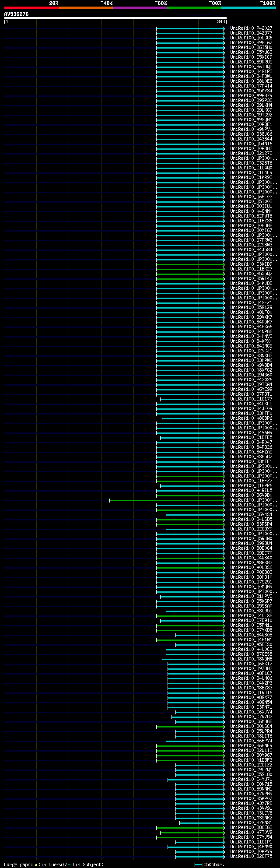Image resolution: width=280 pixels, height=868 pixels.
Task: Select the UniRef100_B4FBW1 label
Action: 251,76
